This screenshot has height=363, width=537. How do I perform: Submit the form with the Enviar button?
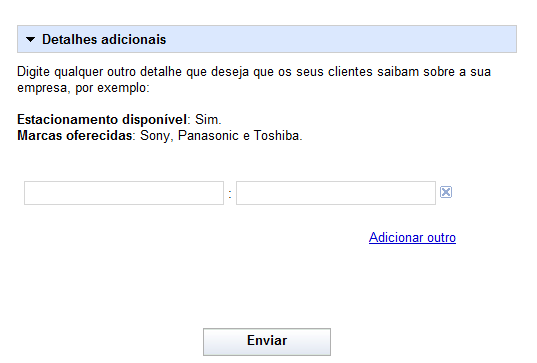pyautogui.click(x=267, y=342)
